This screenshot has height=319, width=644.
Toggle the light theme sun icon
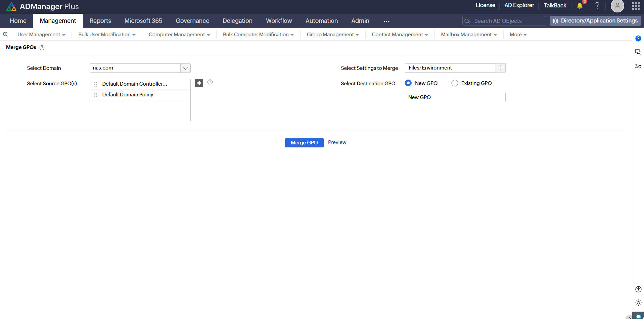[638, 303]
